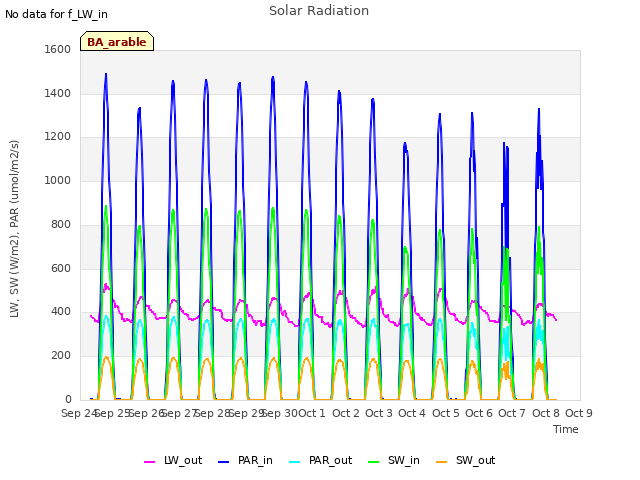
Task: Click the orange SW_out legend swatch
Action: pyautogui.click(x=441, y=462)
